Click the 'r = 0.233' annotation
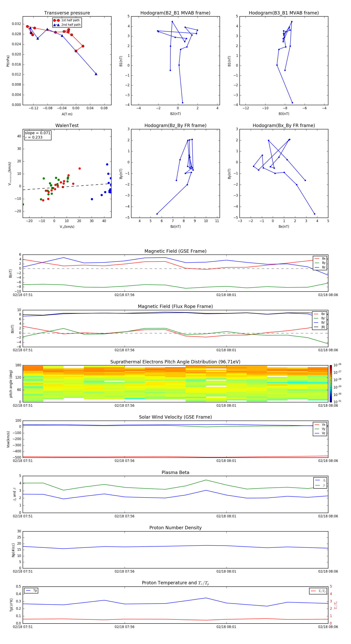The height and width of the screenshot is (644, 351). pos(34,137)
